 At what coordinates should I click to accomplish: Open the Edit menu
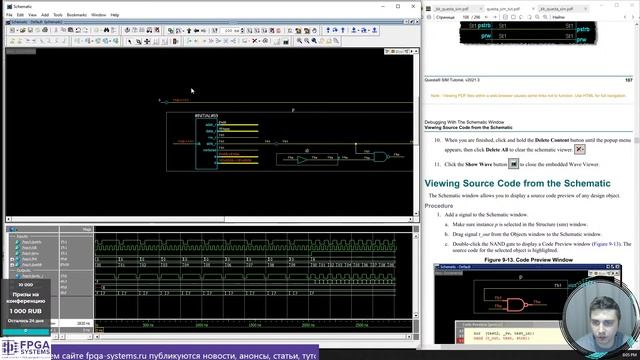tap(20, 15)
